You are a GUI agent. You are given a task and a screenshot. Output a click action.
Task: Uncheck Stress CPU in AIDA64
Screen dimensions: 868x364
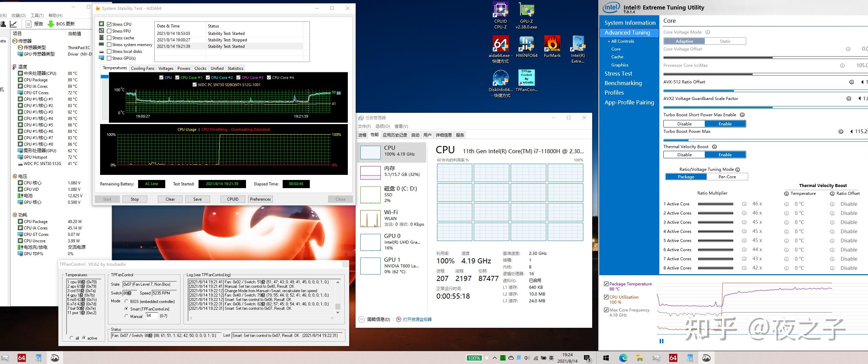[x=109, y=24]
